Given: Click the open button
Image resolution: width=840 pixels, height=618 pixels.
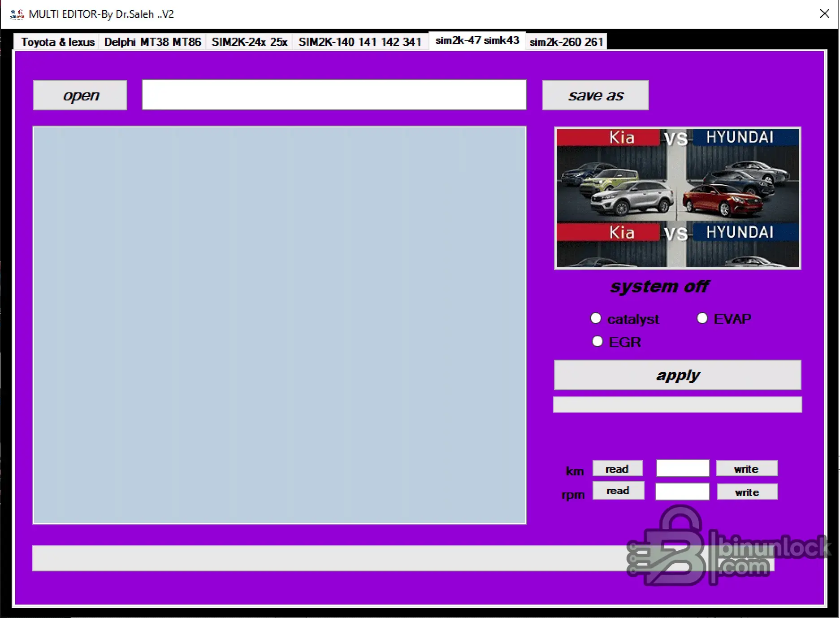Looking at the screenshot, I should (x=80, y=95).
